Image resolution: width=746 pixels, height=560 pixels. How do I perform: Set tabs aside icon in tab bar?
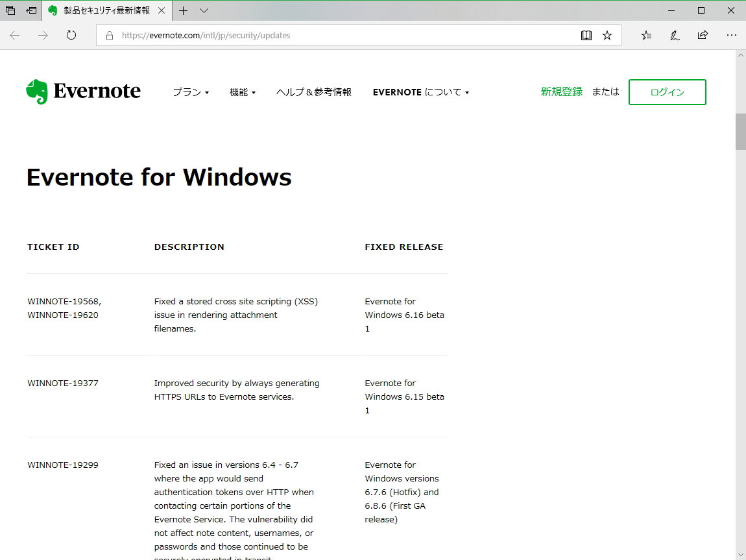[x=31, y=10]
